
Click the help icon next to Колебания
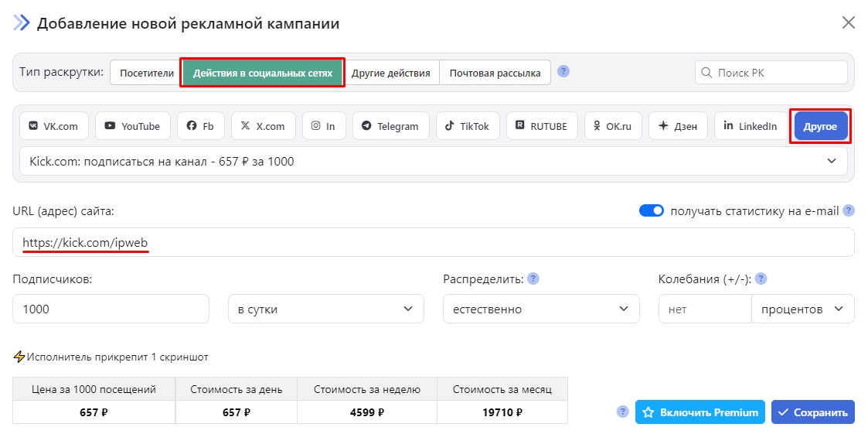(x=761, y=279)
